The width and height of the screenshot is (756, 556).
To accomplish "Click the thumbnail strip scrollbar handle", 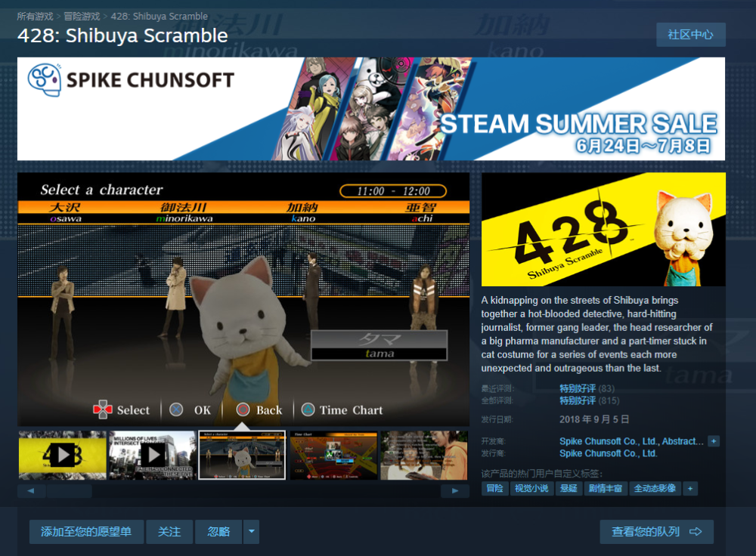I will click(x=70, y=491).
